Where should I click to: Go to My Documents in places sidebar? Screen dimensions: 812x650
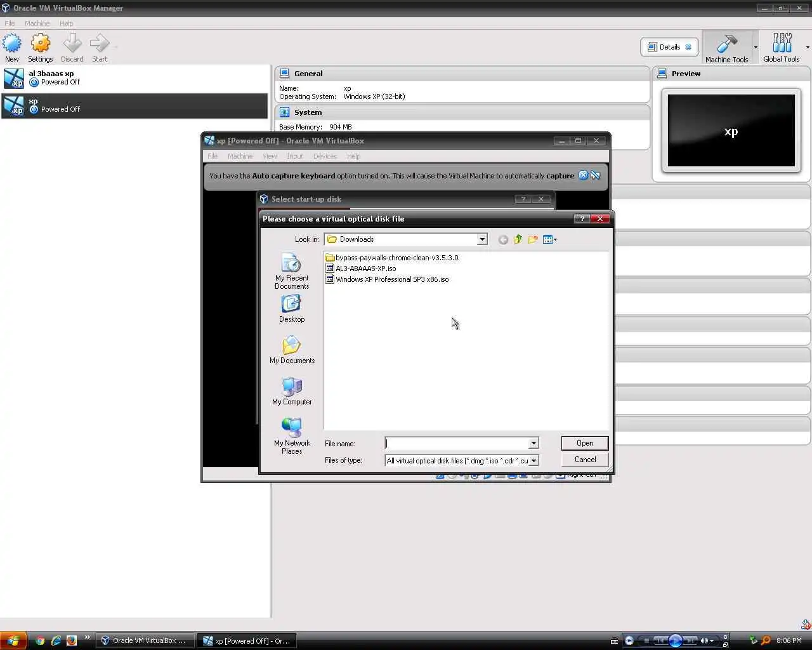click(292, 350)
